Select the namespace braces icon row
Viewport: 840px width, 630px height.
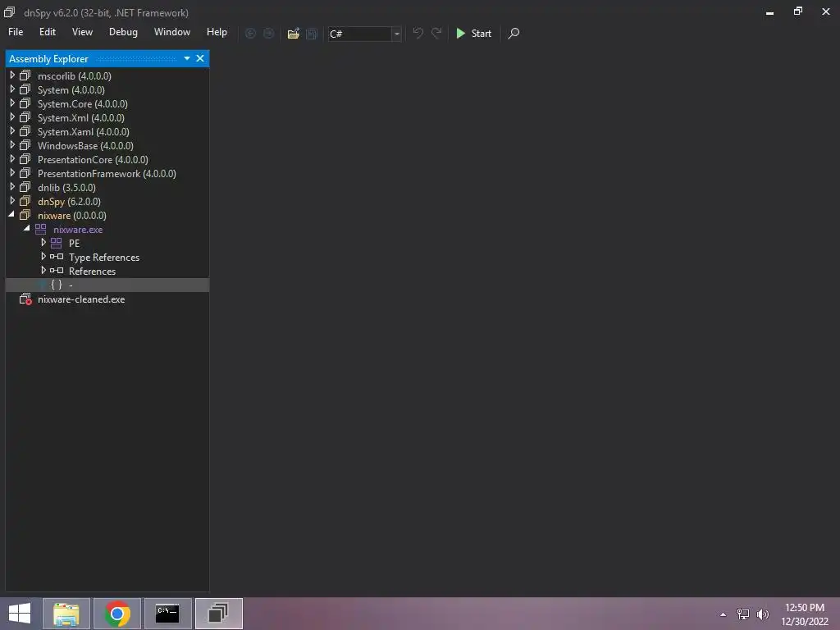point(107,285)
